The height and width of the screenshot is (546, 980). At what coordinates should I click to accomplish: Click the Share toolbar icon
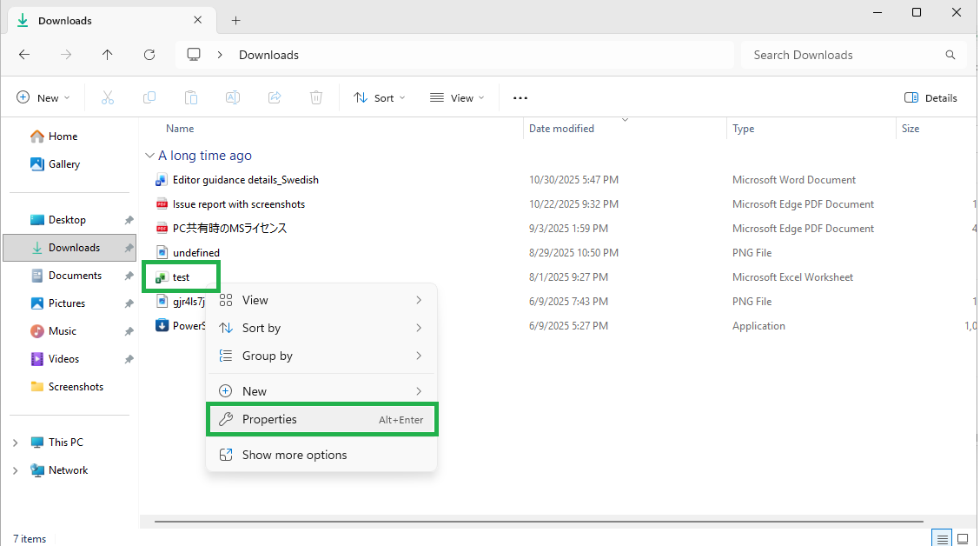275,97
